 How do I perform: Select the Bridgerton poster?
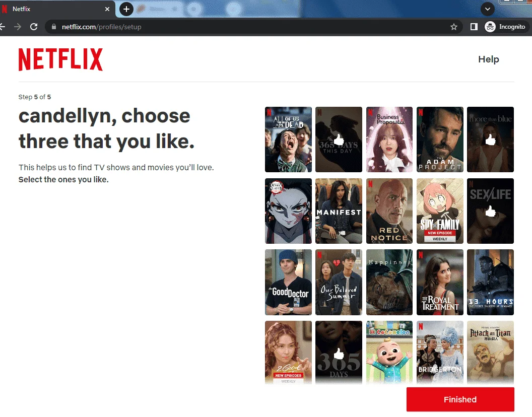pos(440,353)
